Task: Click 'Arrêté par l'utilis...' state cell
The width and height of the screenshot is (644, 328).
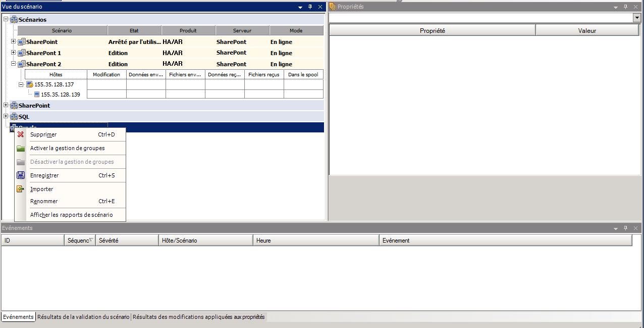Action: [135, 42]
